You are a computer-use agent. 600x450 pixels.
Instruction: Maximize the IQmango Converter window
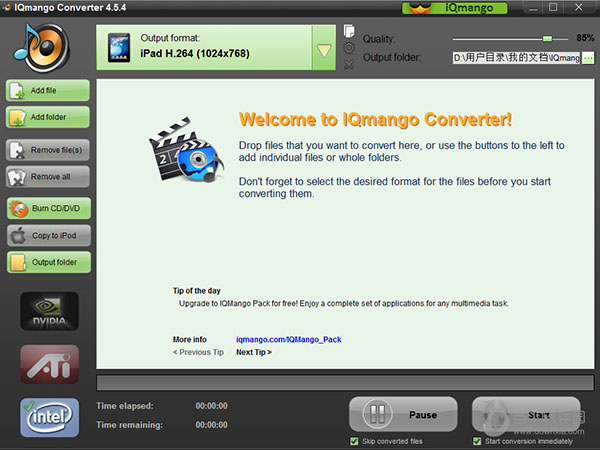tap(553, 7)
